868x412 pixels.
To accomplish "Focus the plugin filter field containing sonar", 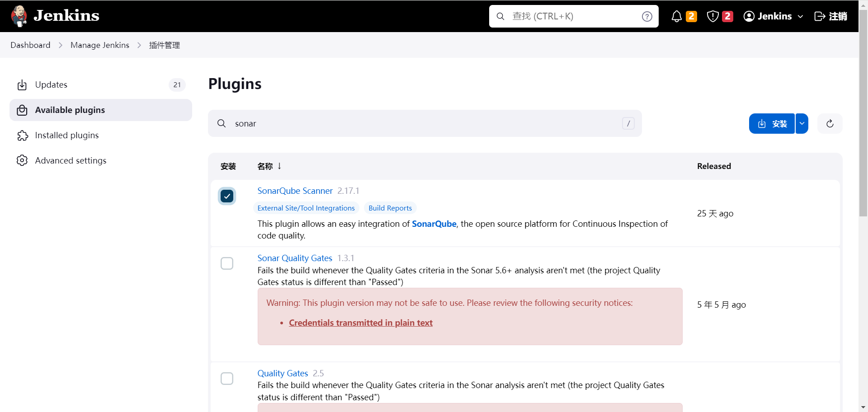I will click(x=425, y=123).
